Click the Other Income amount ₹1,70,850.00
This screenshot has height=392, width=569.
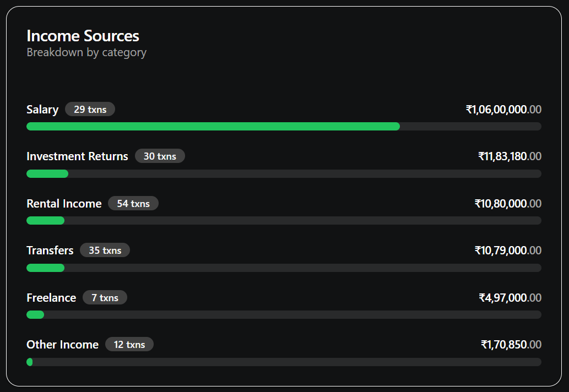tap(511, 345)
